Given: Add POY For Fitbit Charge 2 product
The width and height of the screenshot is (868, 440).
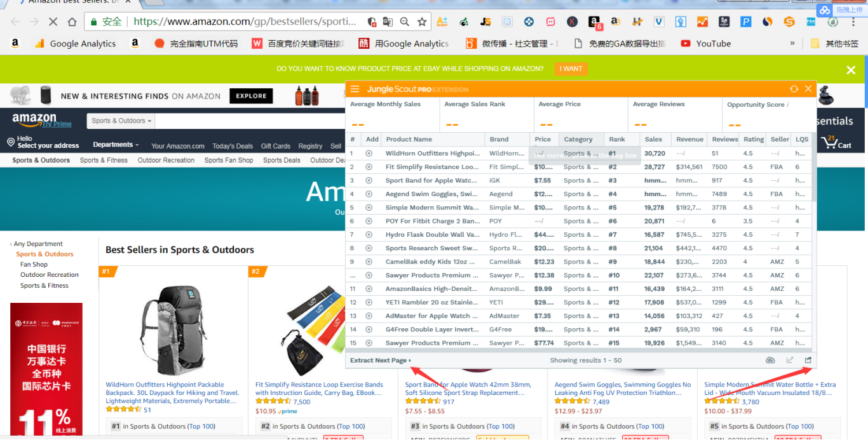Looking at the screenshot, I should [x=369, y=221].
